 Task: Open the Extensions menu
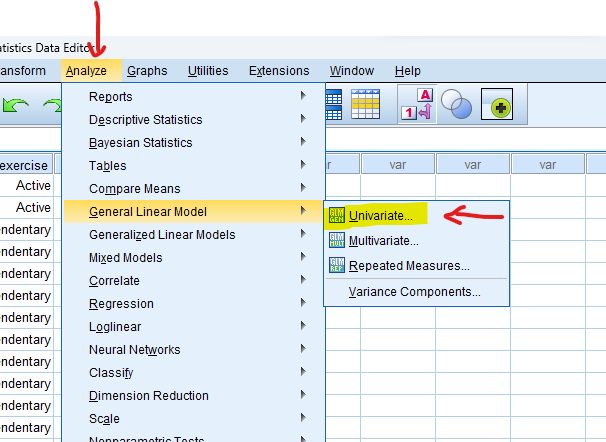pyautogui.click(x=279, y=71)
